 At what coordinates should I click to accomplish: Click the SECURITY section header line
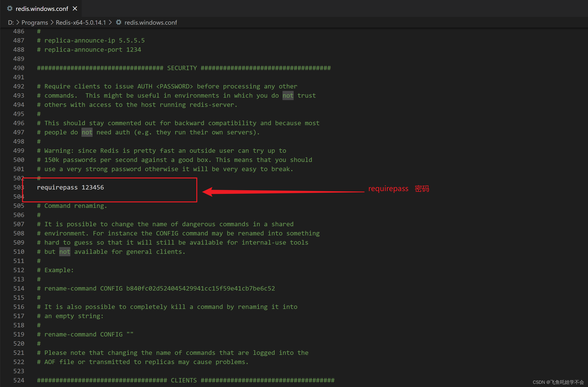tap(182, 68)
